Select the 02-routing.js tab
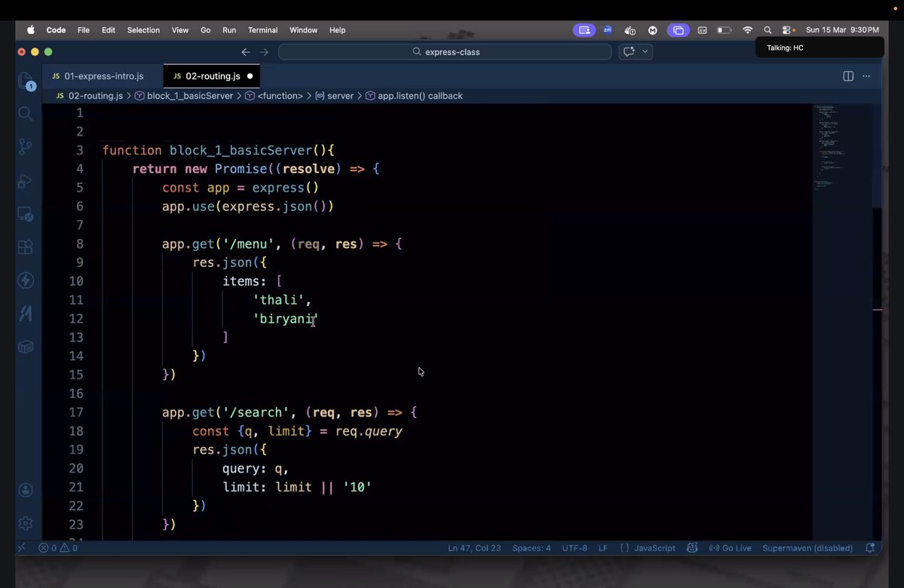 [212, 76]
